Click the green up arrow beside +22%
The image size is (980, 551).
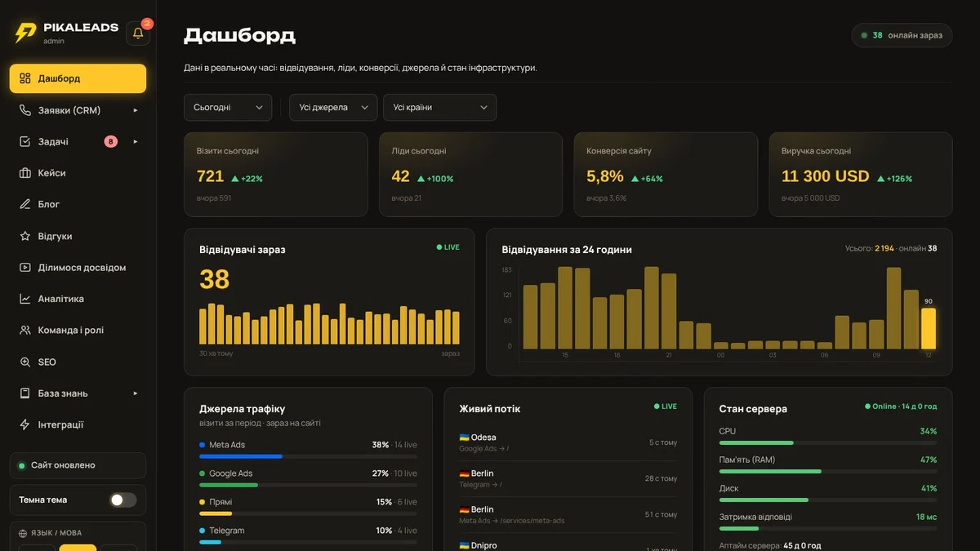[x=234, y=178]
